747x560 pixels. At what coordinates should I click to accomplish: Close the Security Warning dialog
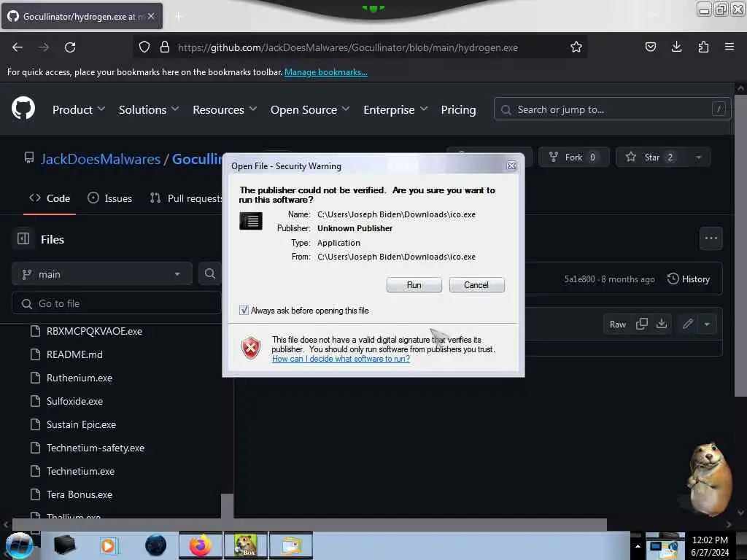point(511,166)
